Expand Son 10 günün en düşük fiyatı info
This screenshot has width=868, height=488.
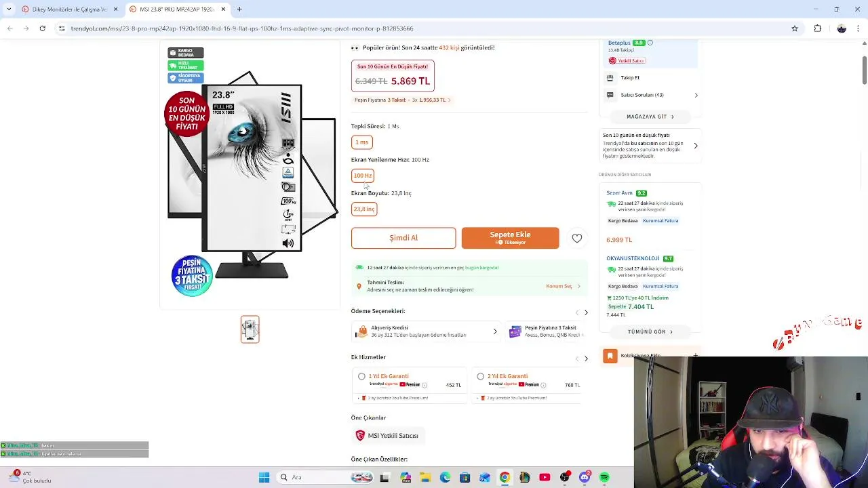pyautogui.click(x=695, y=146)
